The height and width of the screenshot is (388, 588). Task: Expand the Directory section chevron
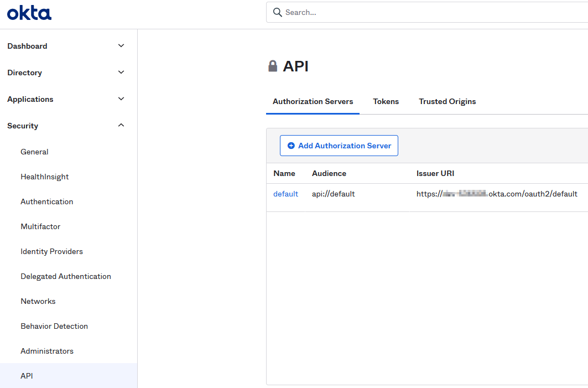click(121, 73)
